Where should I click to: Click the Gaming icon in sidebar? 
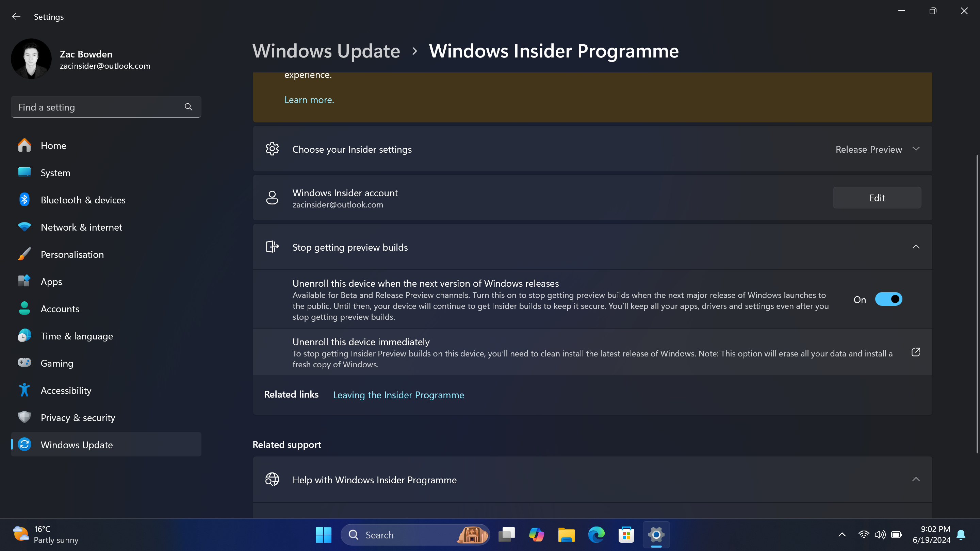click(24, 363)
